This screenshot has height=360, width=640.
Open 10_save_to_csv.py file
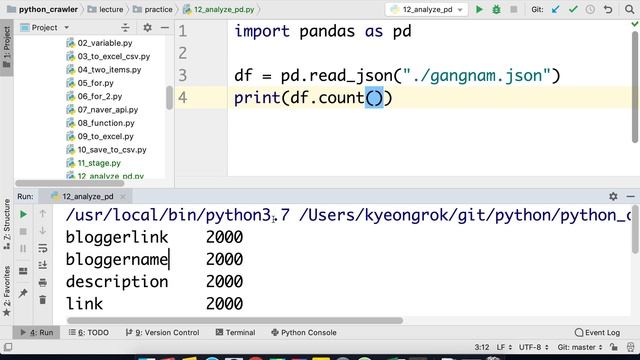point(107,149)
